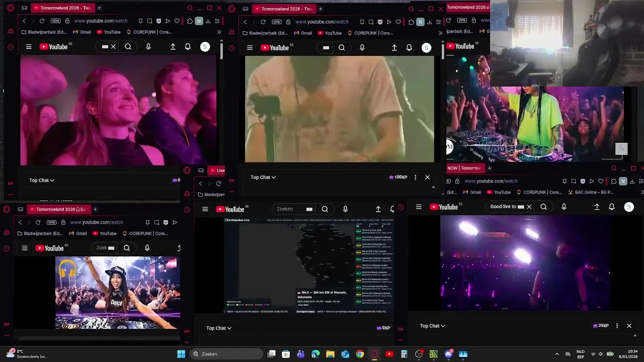Add bookmark heart icon in top-middle window

(398, 22)
